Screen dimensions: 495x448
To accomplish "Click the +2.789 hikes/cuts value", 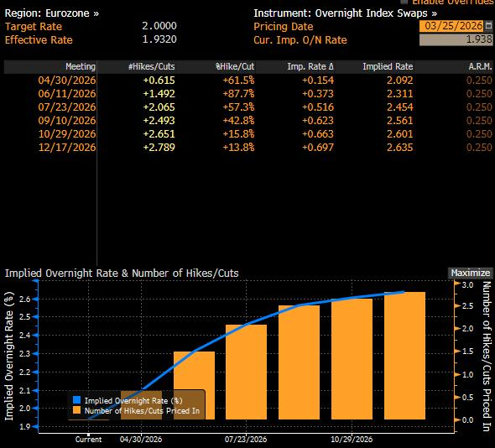I will (159, 147).
